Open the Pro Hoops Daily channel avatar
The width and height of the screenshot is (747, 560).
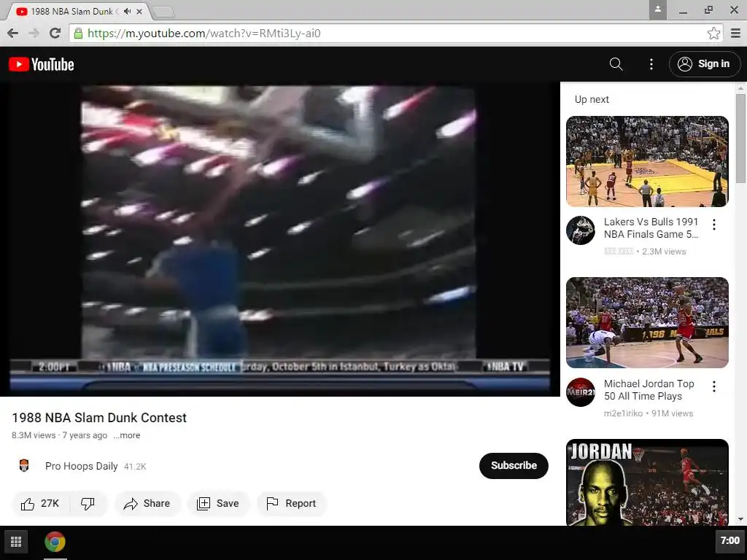click(x=24, y=466)
